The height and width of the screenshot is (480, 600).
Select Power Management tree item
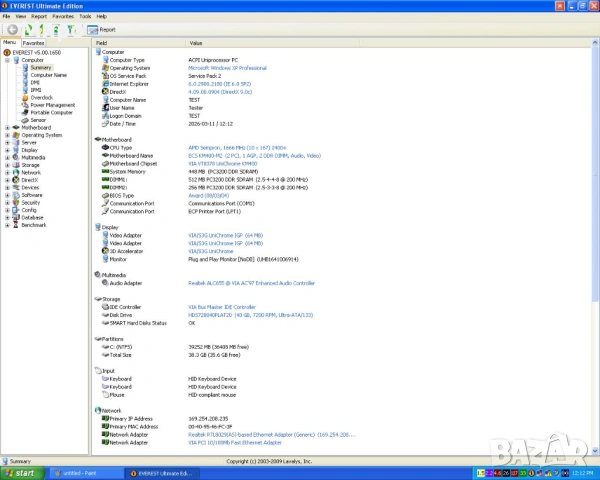53,105
